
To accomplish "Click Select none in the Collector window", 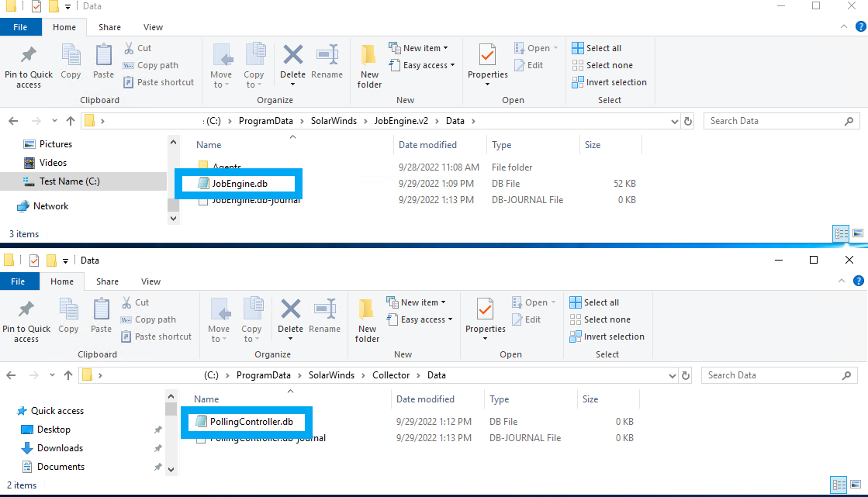I will (600, 319).
